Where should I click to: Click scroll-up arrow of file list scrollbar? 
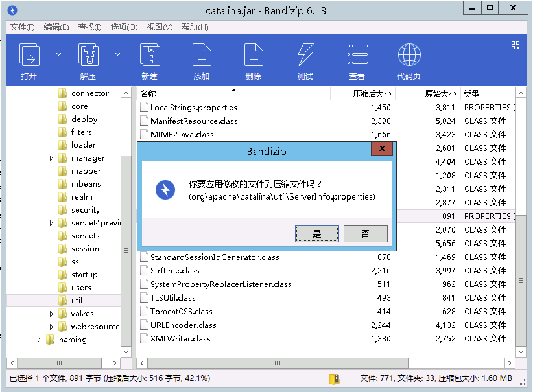pyautogui.click(x=521, y=93)
